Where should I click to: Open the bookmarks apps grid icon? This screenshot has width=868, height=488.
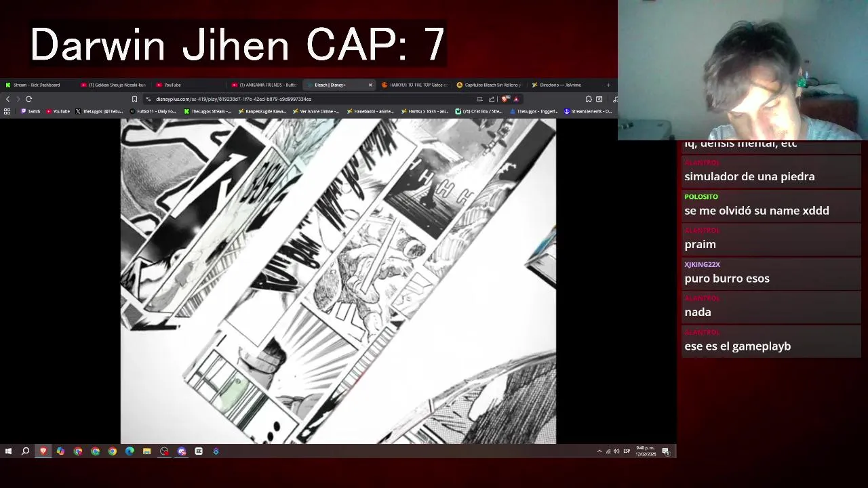pyautogui.click(x=7, y=111)
